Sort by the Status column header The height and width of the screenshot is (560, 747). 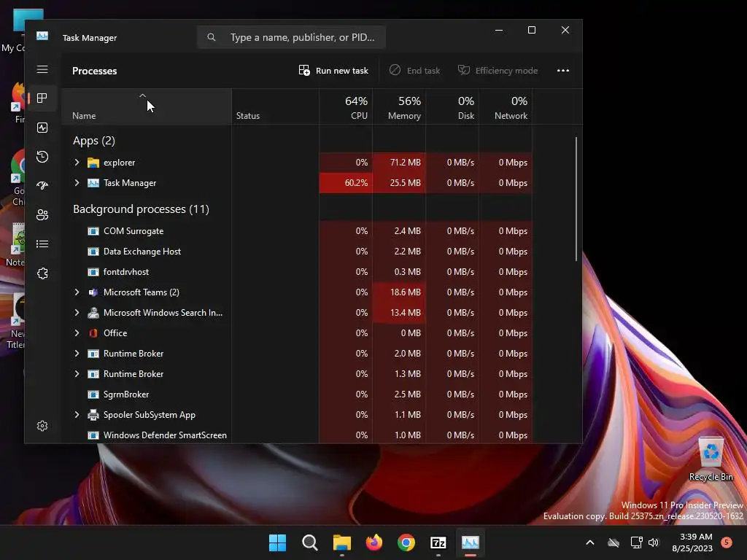click(275, 106)
